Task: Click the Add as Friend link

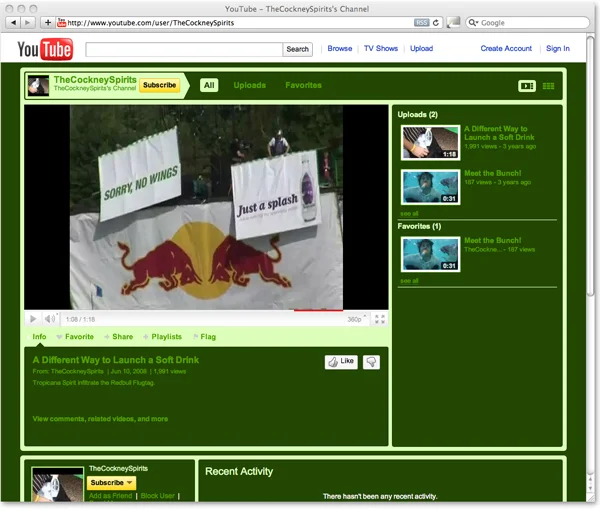Action: (111, 496)
